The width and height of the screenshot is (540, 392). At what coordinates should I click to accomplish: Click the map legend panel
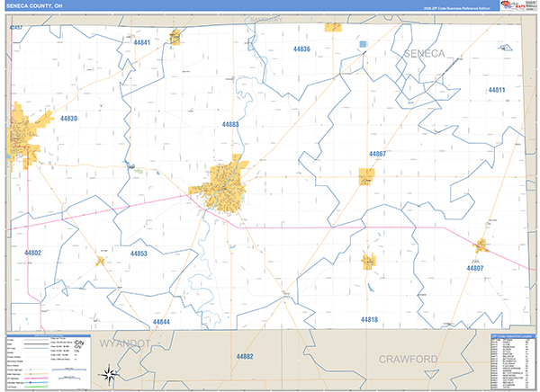pyautogui.click(x=49, y=361)
